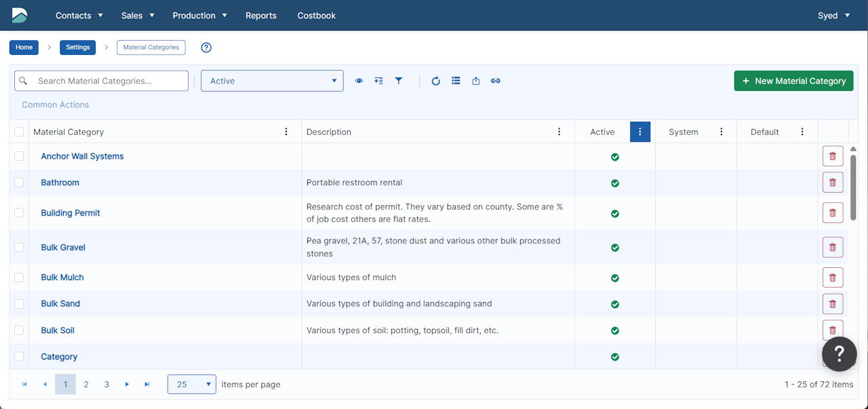Click the add-rows icon beside the eye
The width and height of the screenshot is (868, 409).
pyautogui.click(x=378, y=81)
